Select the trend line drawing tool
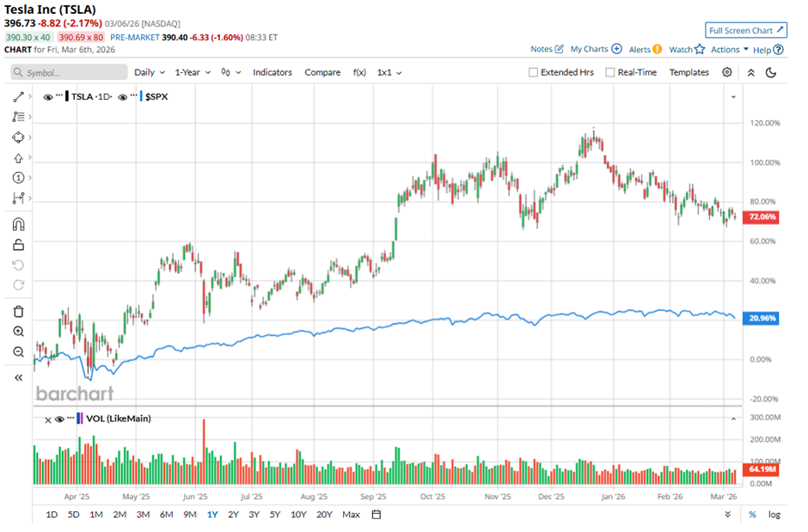This screenshot has height=532, width=808. coord(18,96)
